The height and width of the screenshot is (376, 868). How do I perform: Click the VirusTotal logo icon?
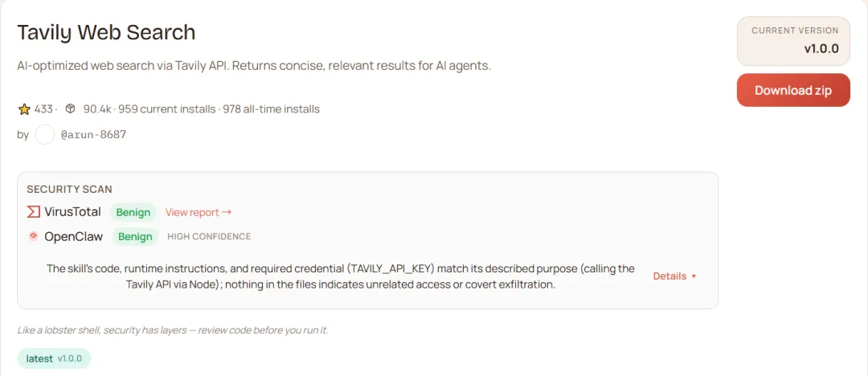34,212
